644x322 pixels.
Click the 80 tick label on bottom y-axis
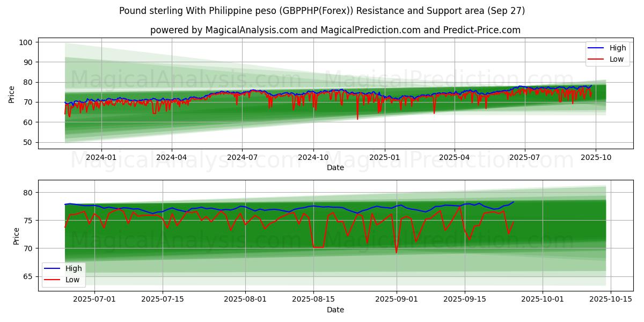coord(29,193)
